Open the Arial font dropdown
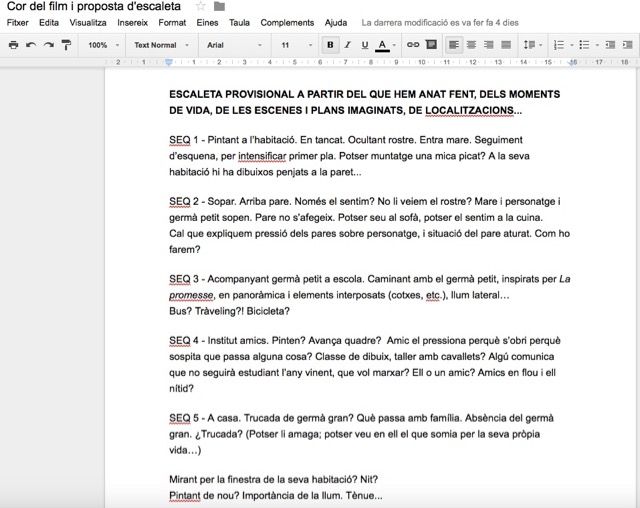 (234, 45)
